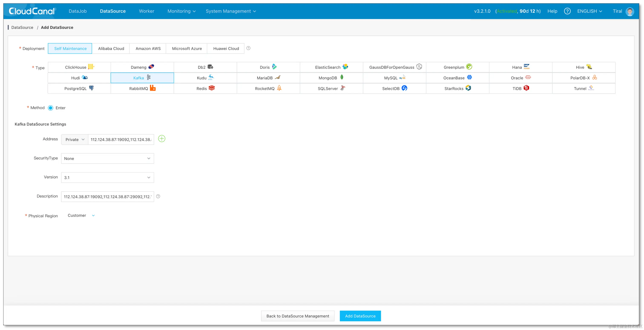
Task: Click the Add DataSource button
Action: click(x=360, y=316)
